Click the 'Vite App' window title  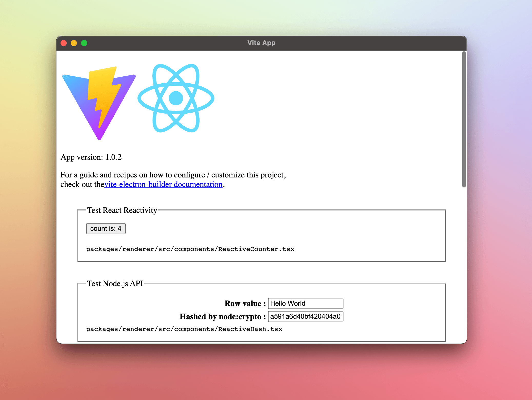[261, 43]
